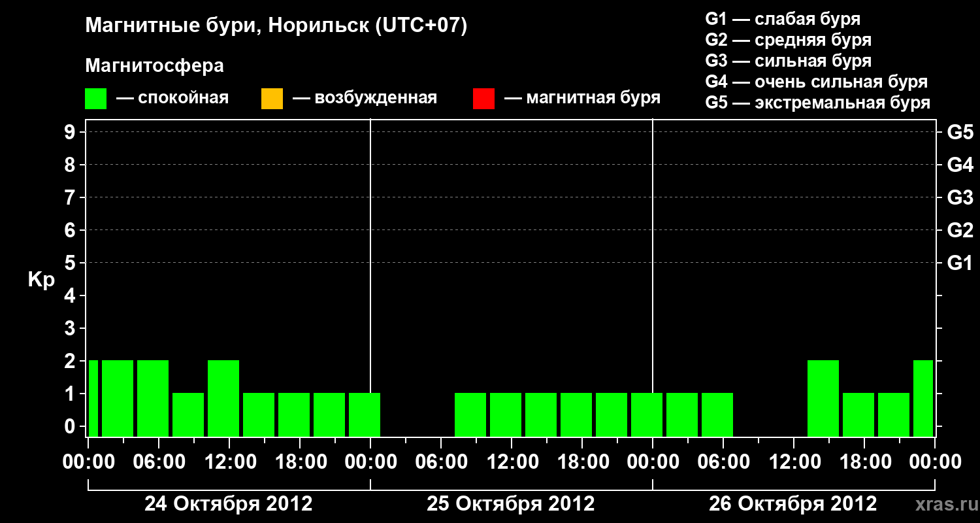Click the '— возбужденная' legend label

(x=365, y=99)
